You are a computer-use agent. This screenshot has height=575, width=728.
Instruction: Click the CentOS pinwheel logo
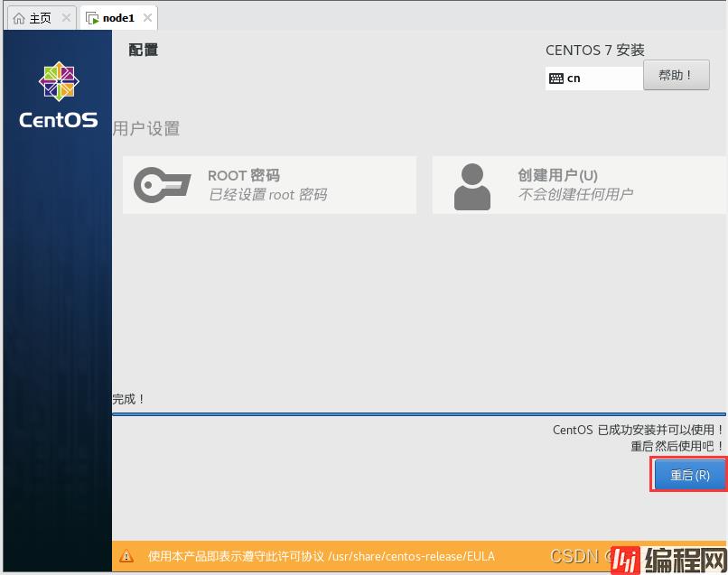pyautogui.click(x=58, y=82)
